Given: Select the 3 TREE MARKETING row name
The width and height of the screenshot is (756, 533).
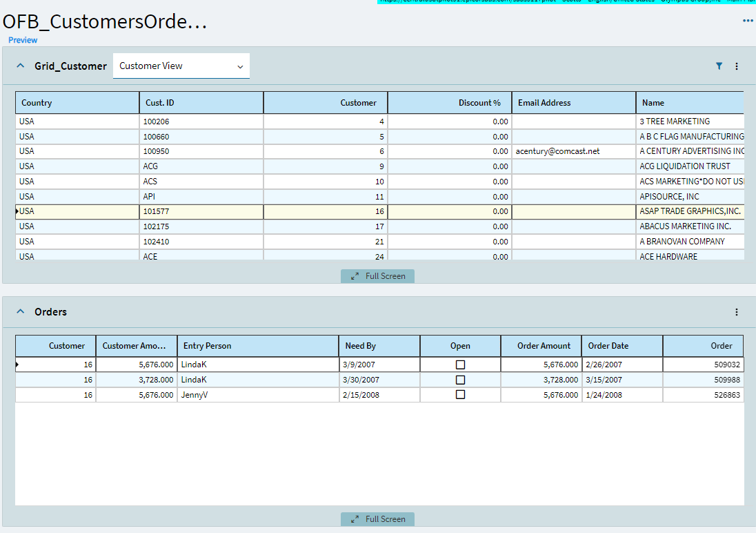Looking at the screenshot, I should pos(690,122).
